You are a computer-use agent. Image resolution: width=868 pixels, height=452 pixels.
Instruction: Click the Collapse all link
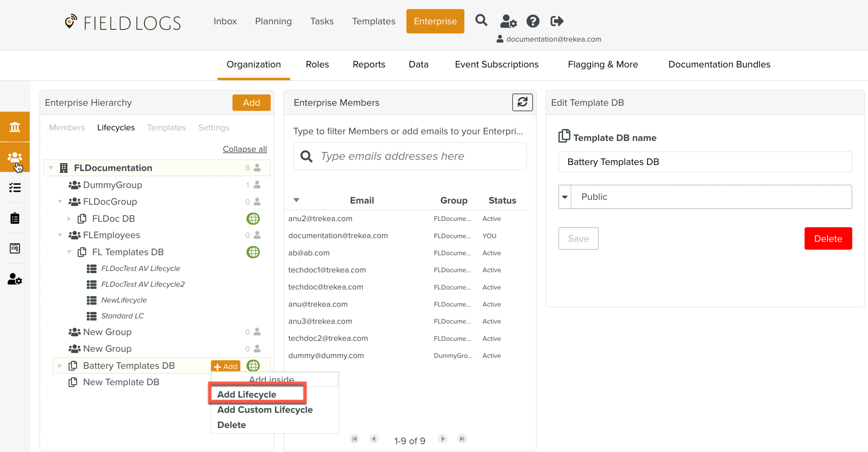244,149
